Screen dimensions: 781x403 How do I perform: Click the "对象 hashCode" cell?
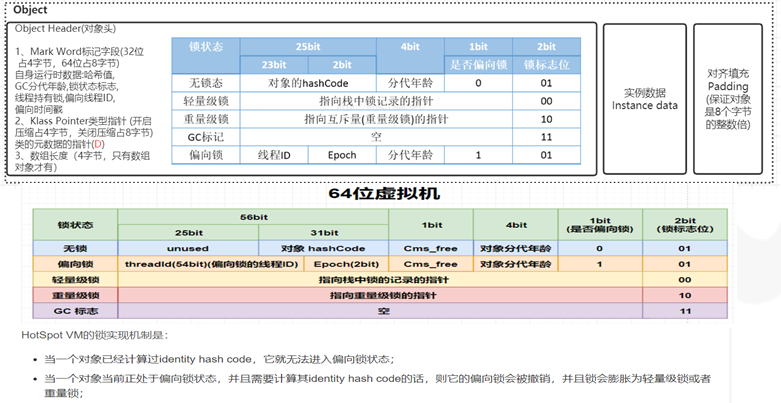(324, 248)
